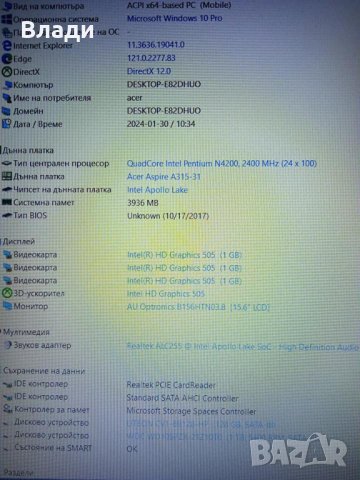Open the Realtek ALC255 audio link
360x480 pixels.
(x=243, y=347)
